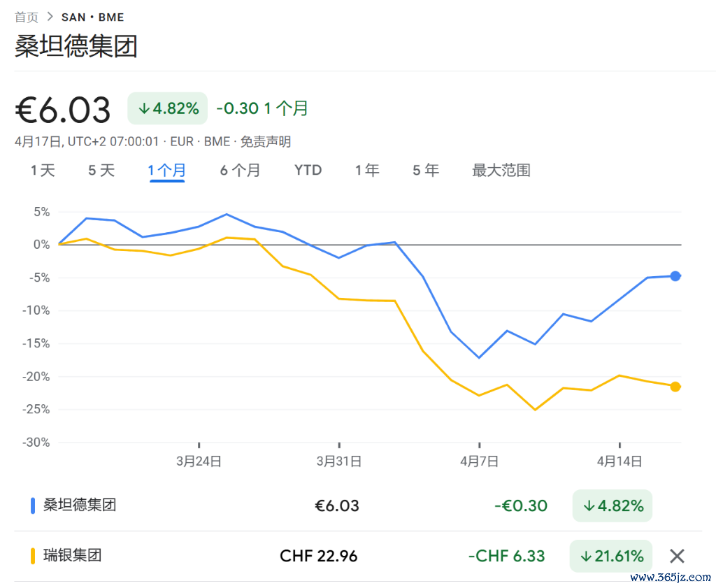This screenshot has height=588, width=716.
Task: Click the down-arrow 4.82% badge beside the price
Action: 168,108
